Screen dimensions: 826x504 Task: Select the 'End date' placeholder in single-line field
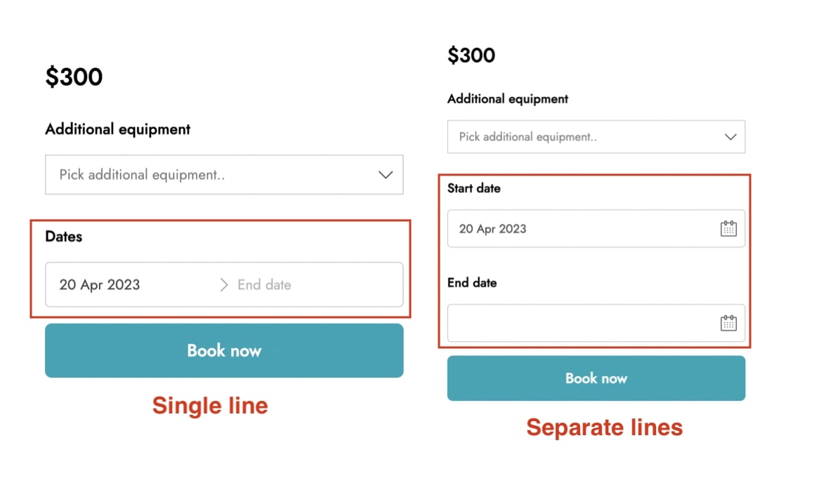(264, 285)
